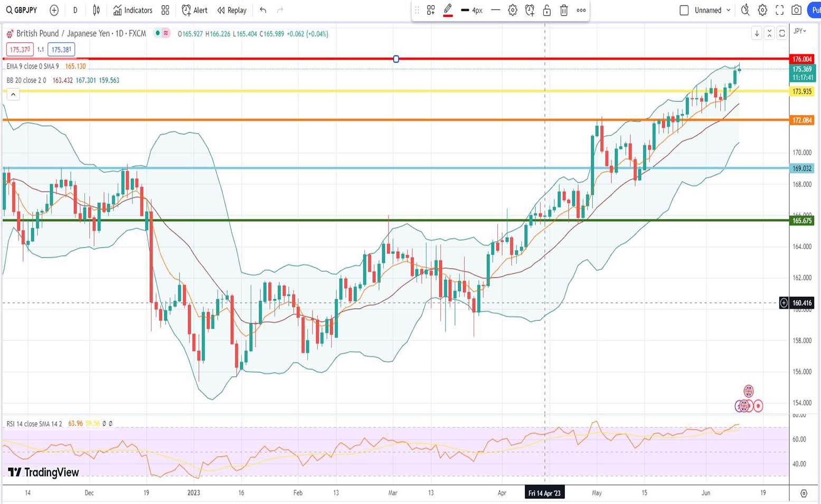This screenshot has height=504, width=821.
Task: Open the Indicators menu
Action: pyautogui.click(x=133, y=10)
